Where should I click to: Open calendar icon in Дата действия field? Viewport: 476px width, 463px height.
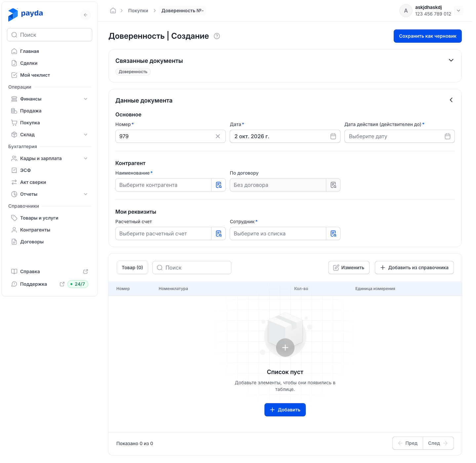click(x=448, y=136)
